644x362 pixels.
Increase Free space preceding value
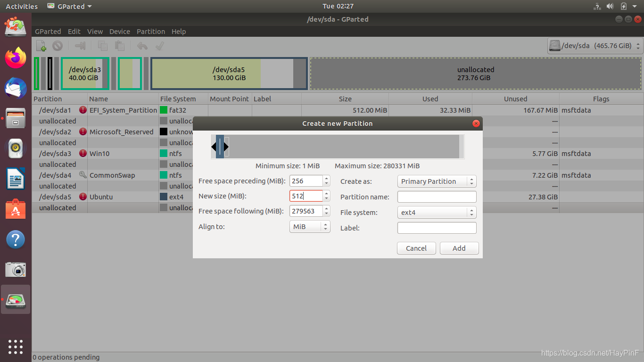point(327,178)
